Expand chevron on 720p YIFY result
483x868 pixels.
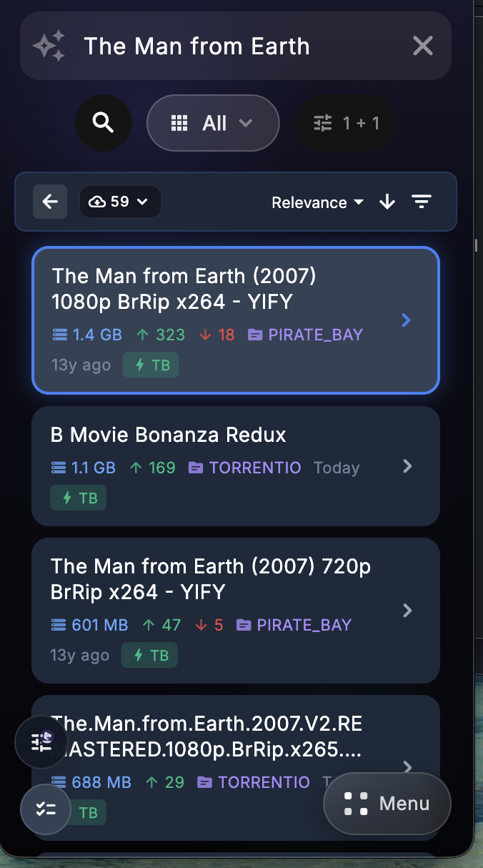[x=407, y=611]
